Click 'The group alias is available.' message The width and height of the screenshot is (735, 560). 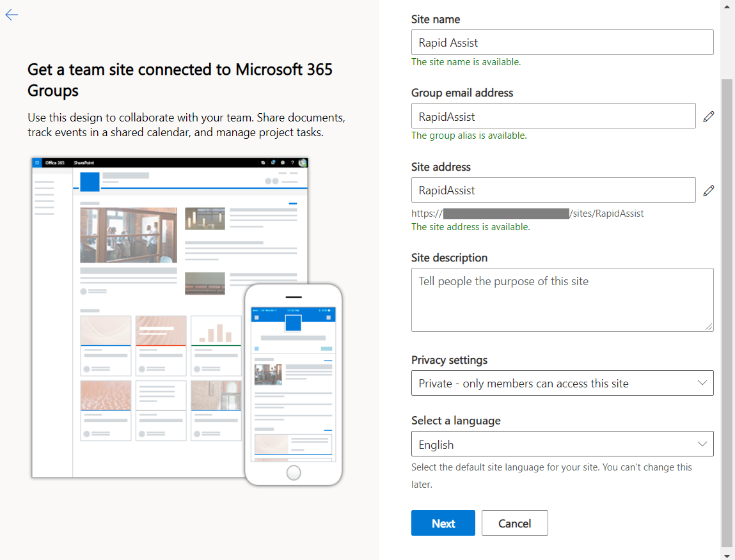click(469, 136)
